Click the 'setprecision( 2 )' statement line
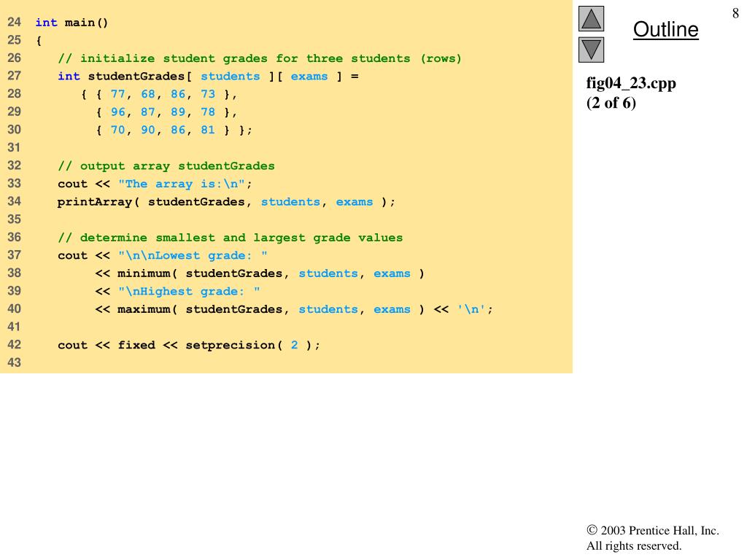This screenshot has height=560, width=747. 189,345
